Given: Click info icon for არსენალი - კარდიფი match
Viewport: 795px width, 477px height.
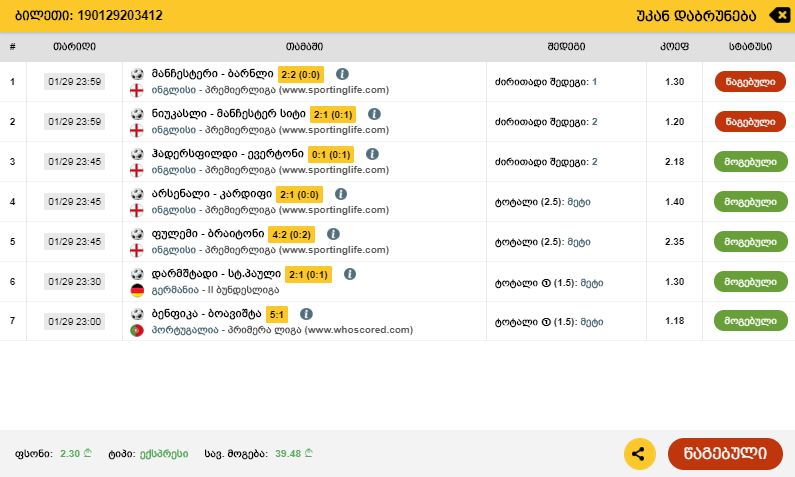Looking at the screenshot, I should coord(341,194).
